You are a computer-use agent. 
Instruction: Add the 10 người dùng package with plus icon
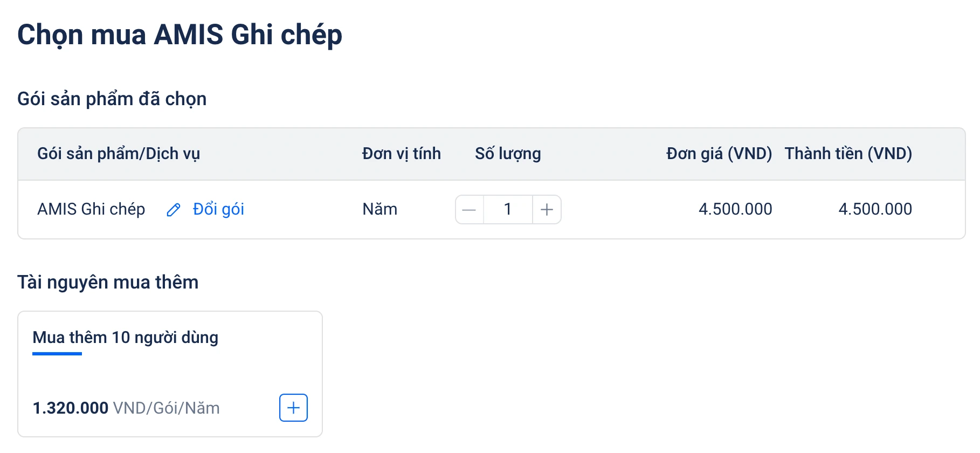coord(293,408)
